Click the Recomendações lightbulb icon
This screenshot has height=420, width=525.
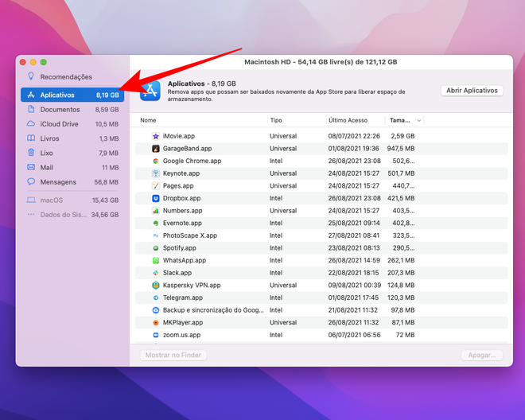(31, 76)
